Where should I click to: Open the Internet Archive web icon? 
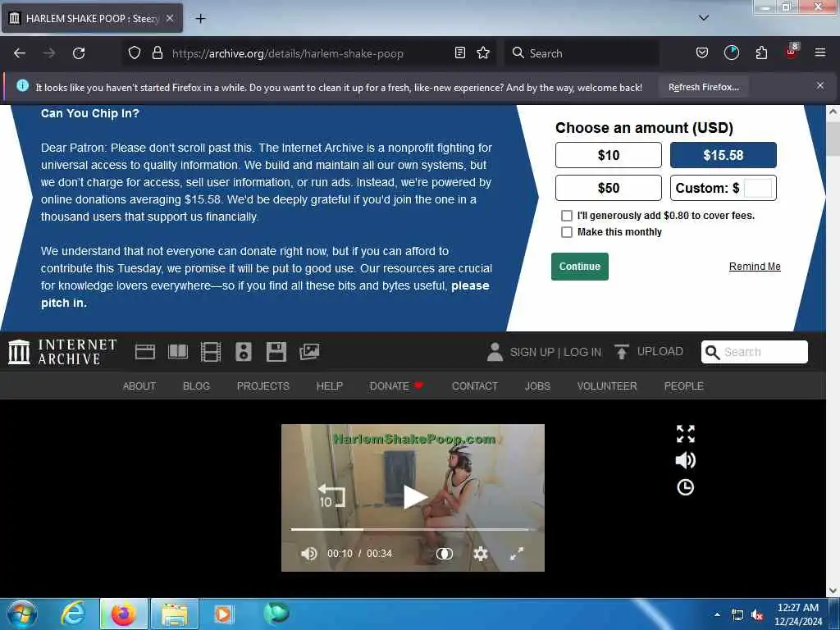144,351
